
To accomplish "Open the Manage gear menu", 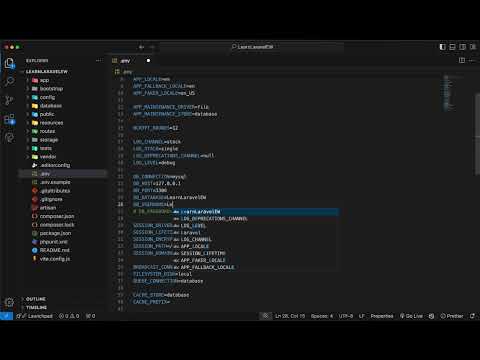I will tap(9, 302).
